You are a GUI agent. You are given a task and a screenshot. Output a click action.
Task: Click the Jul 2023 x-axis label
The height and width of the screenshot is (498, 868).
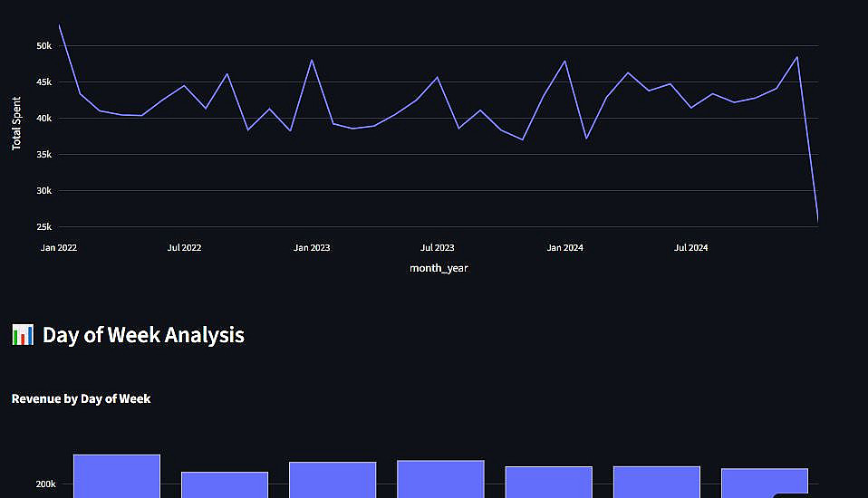(438, 248)
